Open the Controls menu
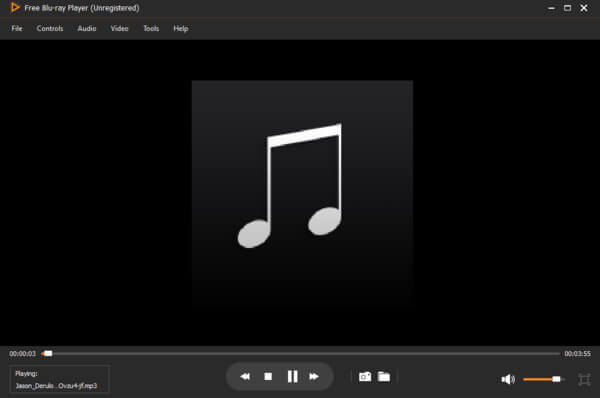Viewport: 600px width, 398px height. coord(50,28)
